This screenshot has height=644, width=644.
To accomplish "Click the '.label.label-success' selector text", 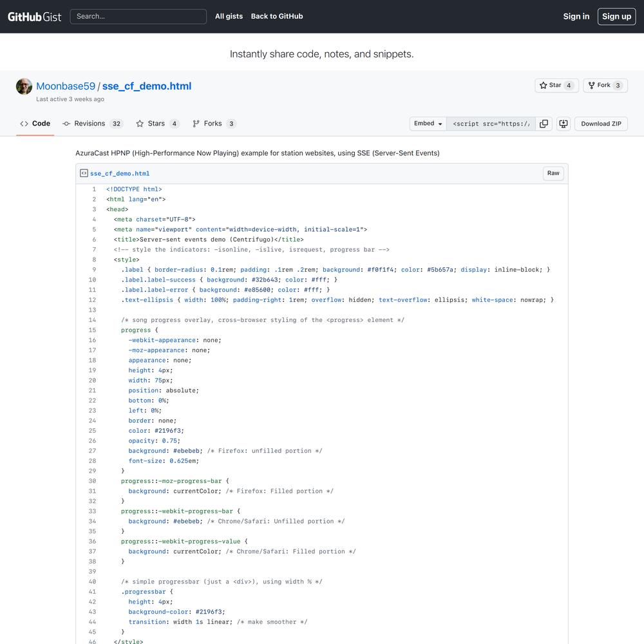I will point(158,279).
